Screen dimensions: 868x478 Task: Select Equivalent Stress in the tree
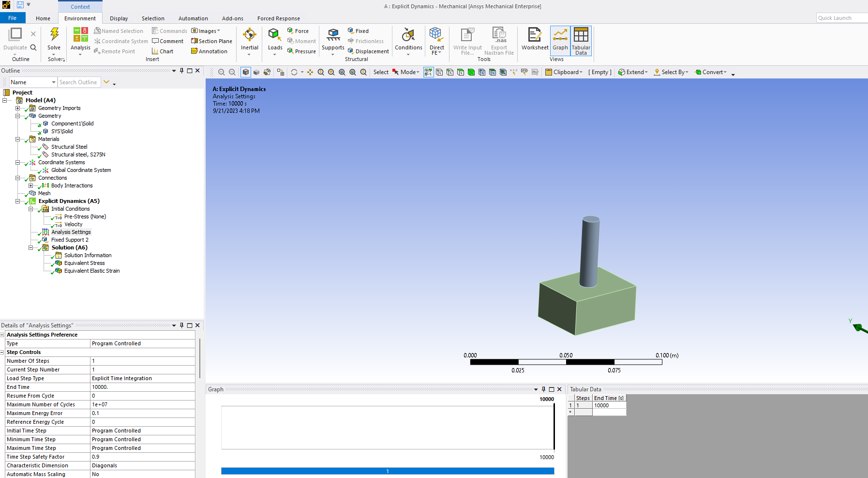coord(84,263)
